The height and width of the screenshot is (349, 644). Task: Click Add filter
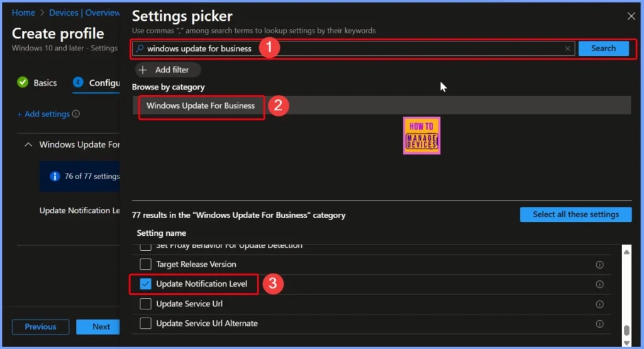tap(167, 70)
